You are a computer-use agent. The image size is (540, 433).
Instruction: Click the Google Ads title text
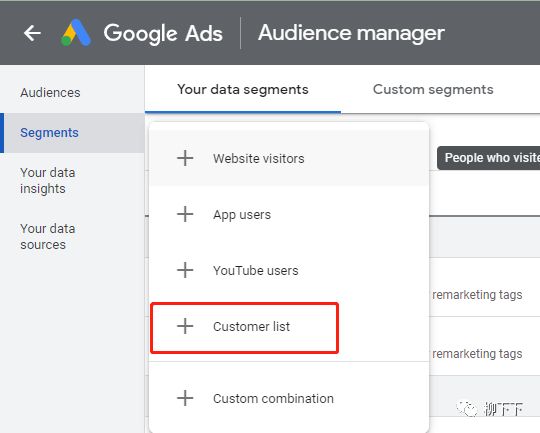point(163,34)
